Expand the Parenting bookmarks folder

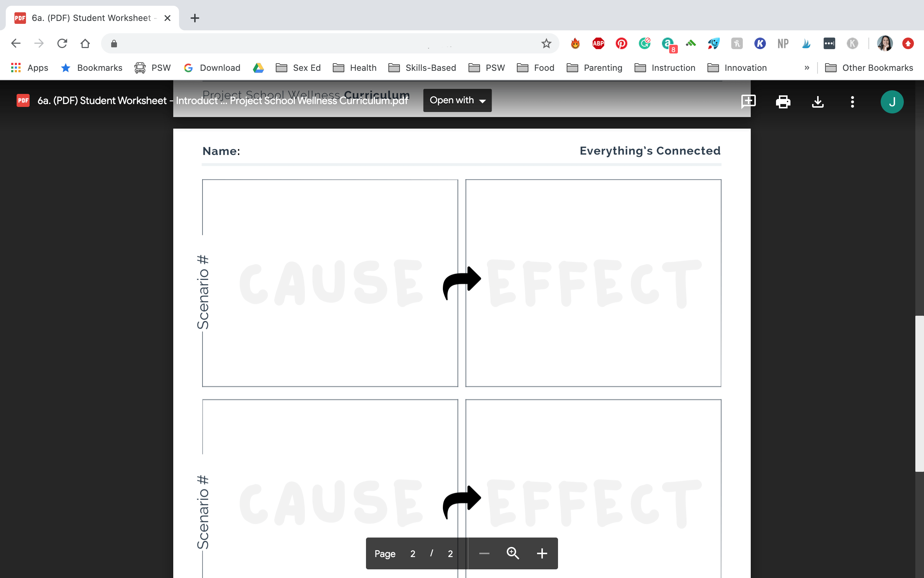point(594,68)
